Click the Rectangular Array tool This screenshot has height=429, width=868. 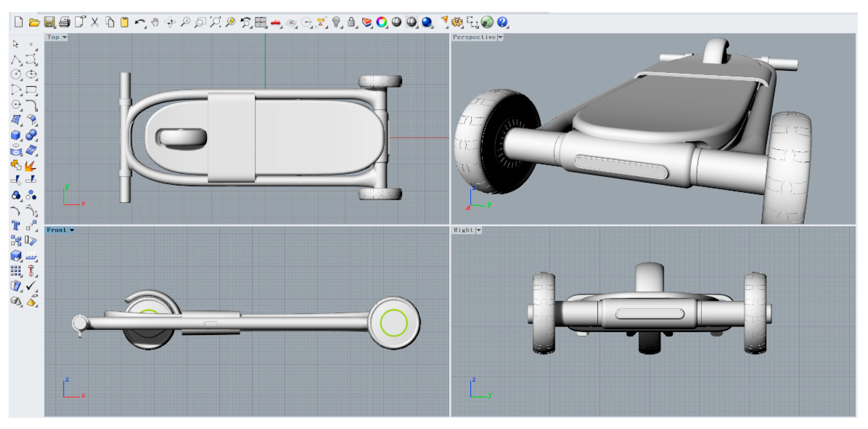[15, 271]
